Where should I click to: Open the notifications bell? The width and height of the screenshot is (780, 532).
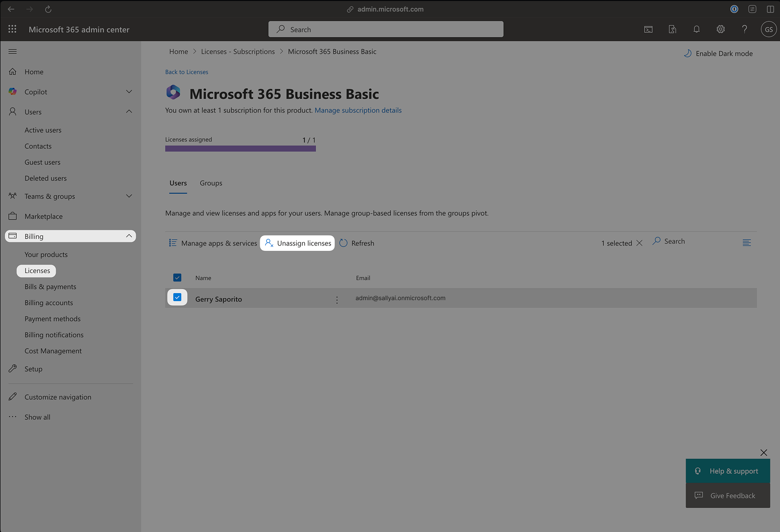pos(697,29)
